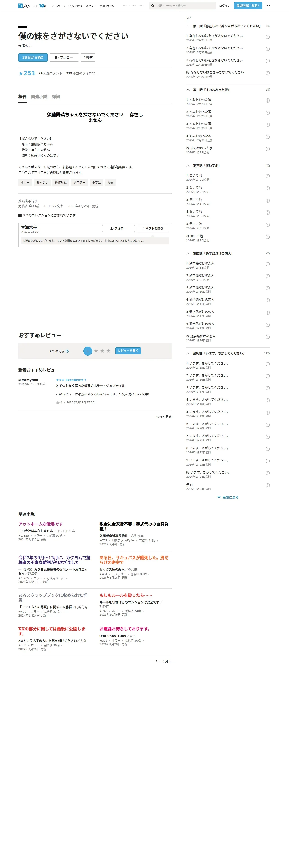Click 先頭に戻る to return to top

pyautogui.click(x=228, y=497)
